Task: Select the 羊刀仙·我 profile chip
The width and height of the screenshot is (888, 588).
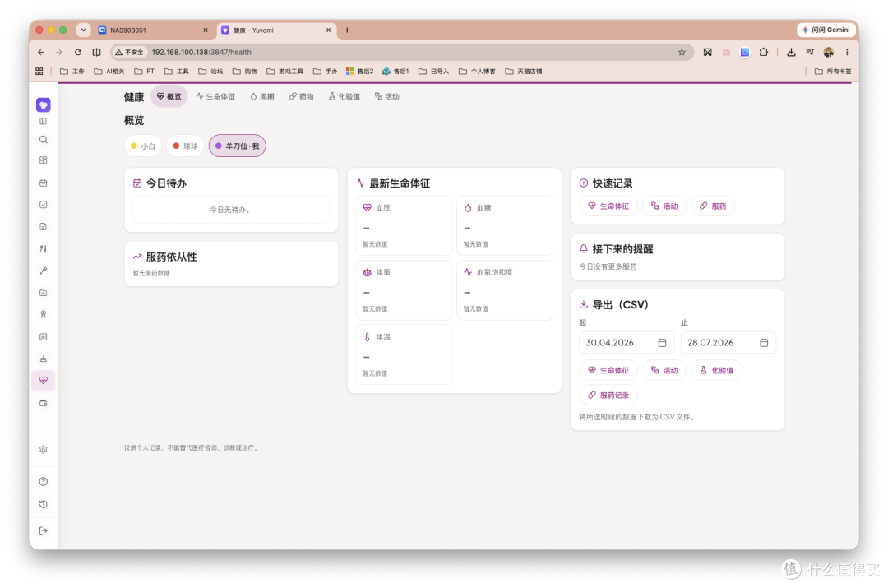Action: pyautogui.click(x=238, y=146)
